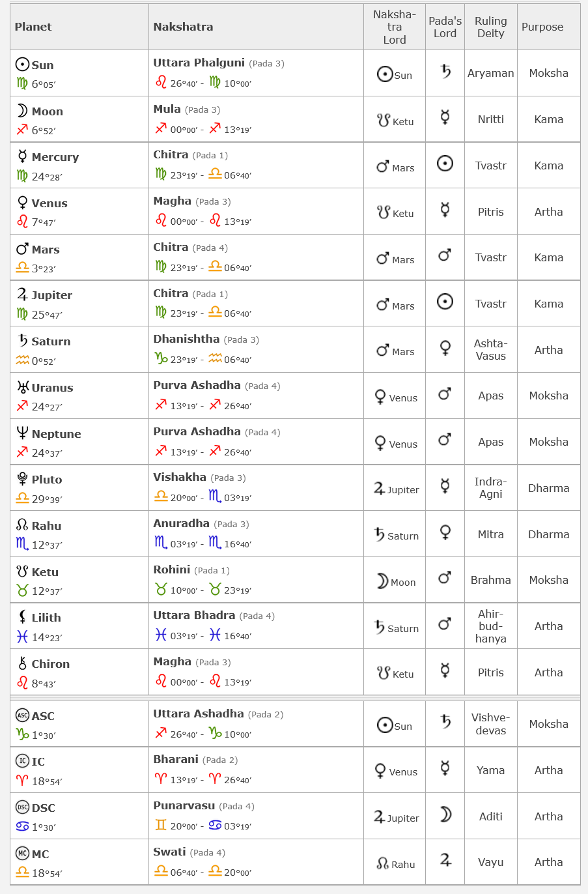Click the Rahu north node icon
This screenshot has height=894, width=588.
pyautogui.click(x=22, y=525)
